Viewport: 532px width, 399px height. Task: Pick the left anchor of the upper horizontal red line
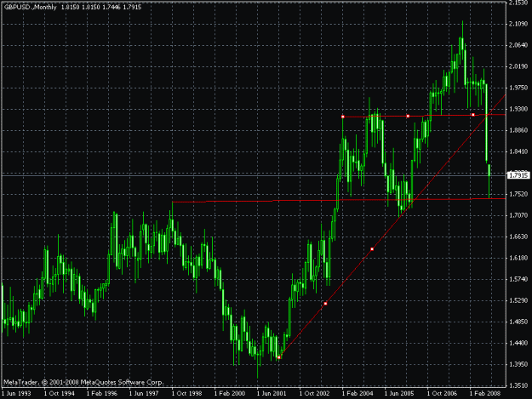tap(343, 117)
